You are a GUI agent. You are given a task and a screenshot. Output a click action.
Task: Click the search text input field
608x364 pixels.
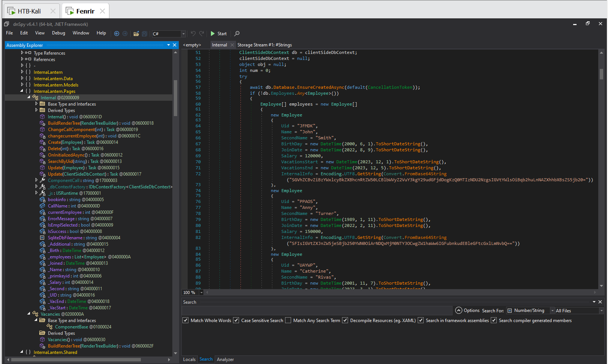tap(317, 310)
